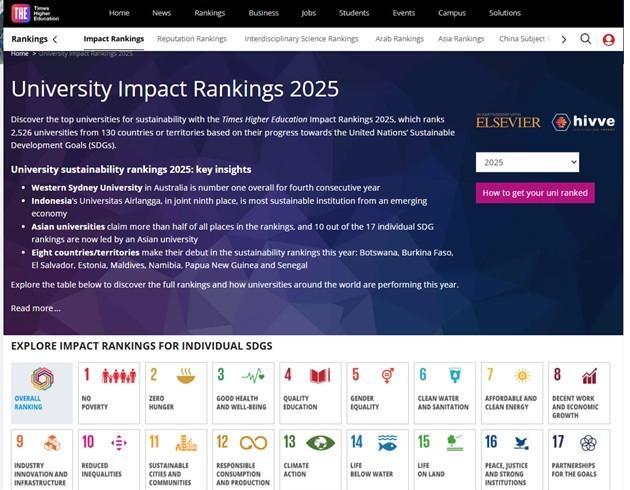Collapse Rankings menu with left chevron
The image size is (630, 490).
pos(55,39)
